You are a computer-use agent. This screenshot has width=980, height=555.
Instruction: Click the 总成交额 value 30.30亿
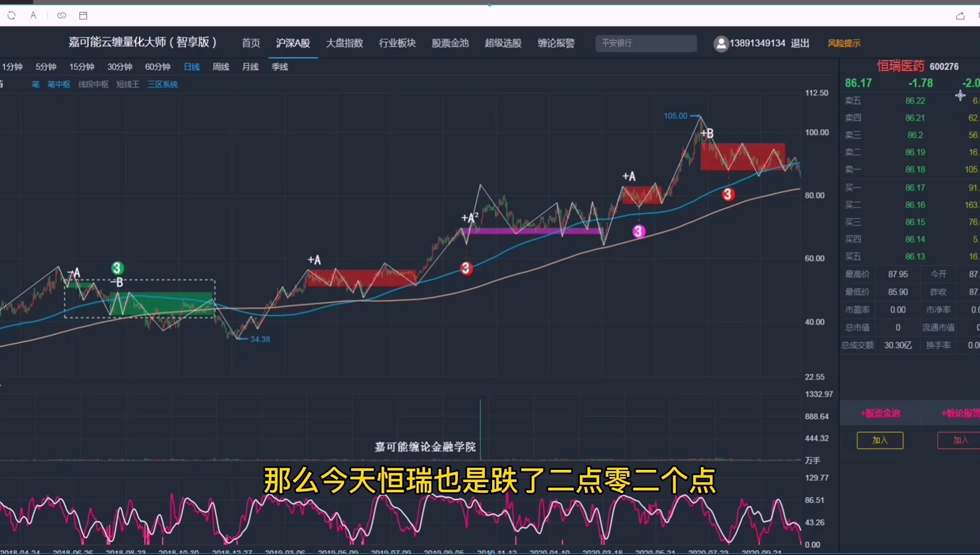coord(898,345)
